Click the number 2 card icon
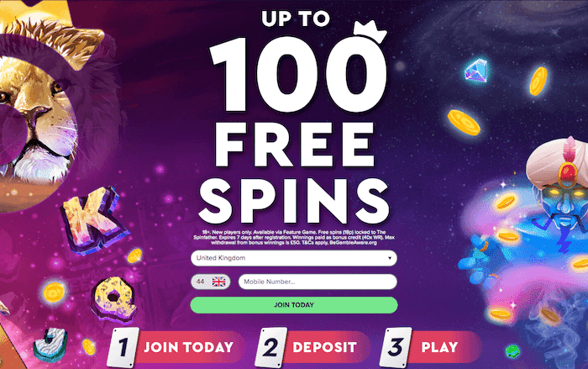The width and height of the screenshot is (588, 369). pos(270,347)
